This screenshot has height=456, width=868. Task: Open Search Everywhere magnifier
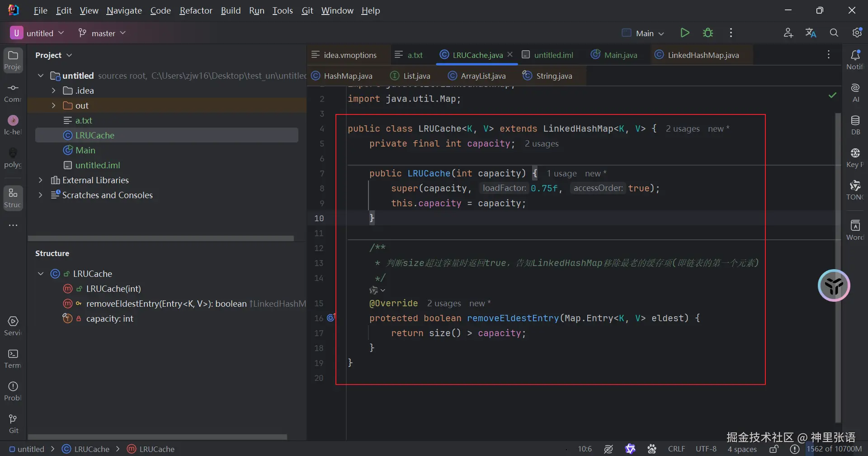(x=834, y=33)
